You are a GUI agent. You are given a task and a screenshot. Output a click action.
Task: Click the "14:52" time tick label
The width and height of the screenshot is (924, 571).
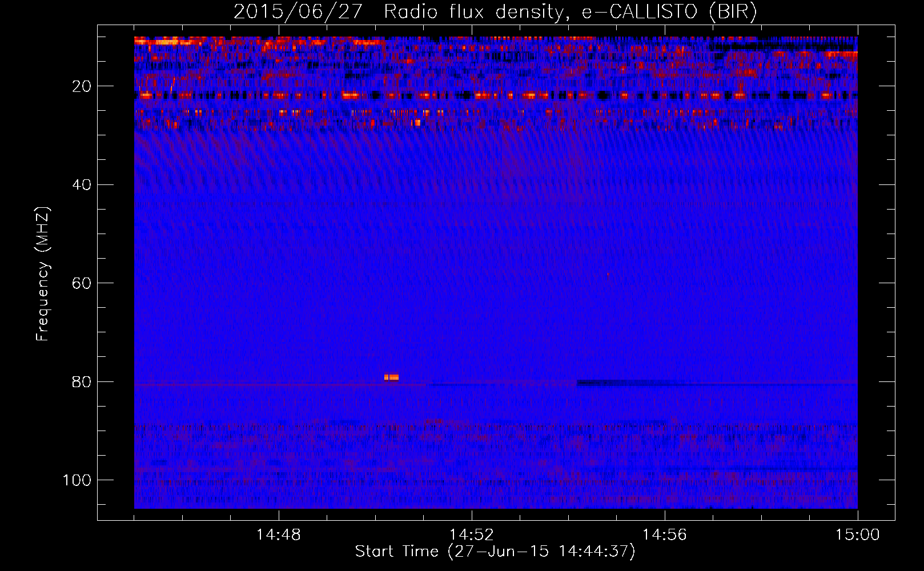(471, 535)
